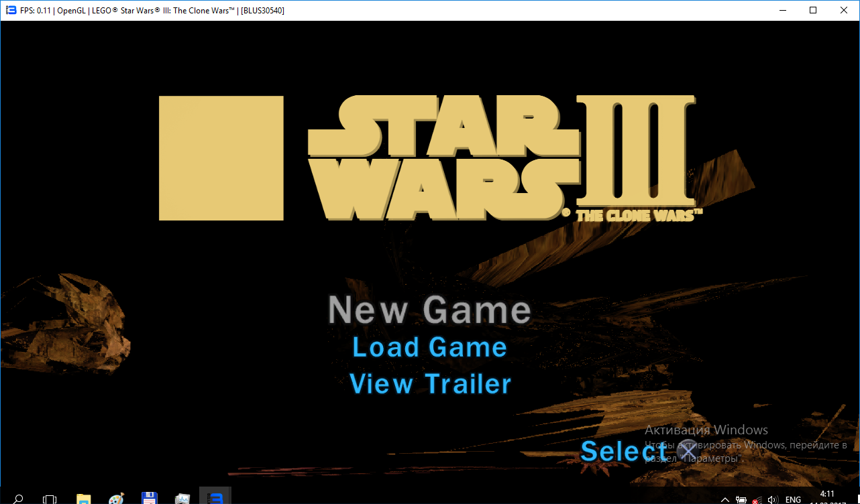Expand hidden system tray icons chevron
The height and width of the screenshot is (504, 860).
(725, 499)
